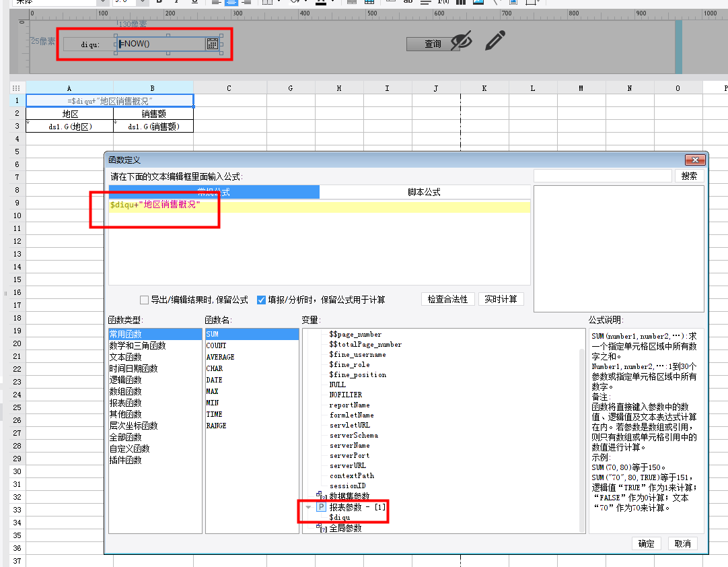Uncheck 填报/分析时,保留公式用于计算 checkbox
The width and height of the screenshot is (728, 567).
coord(262,300)
